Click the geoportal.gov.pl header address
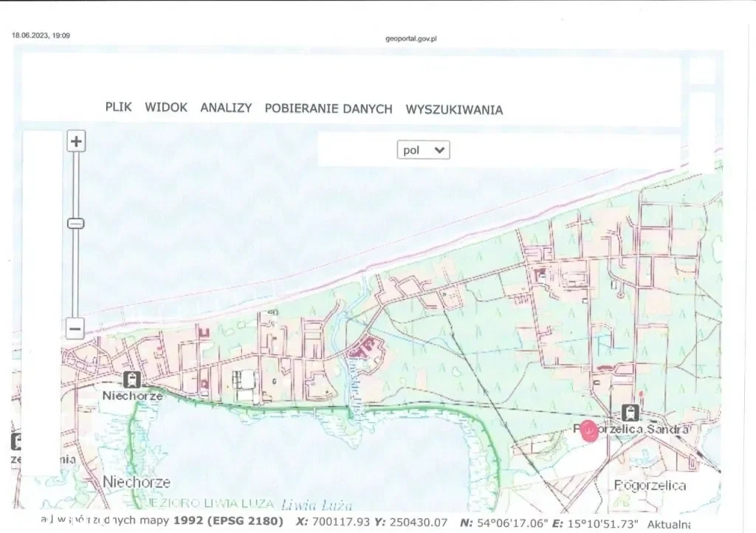 pyautogui.click(x=411, y=38)
